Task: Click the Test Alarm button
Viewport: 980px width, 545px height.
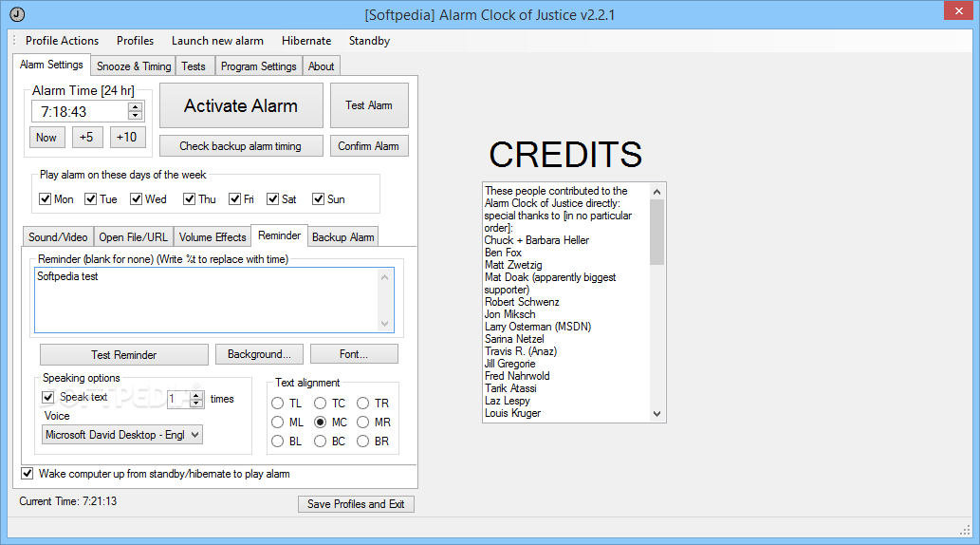Action: click(369, 105)
